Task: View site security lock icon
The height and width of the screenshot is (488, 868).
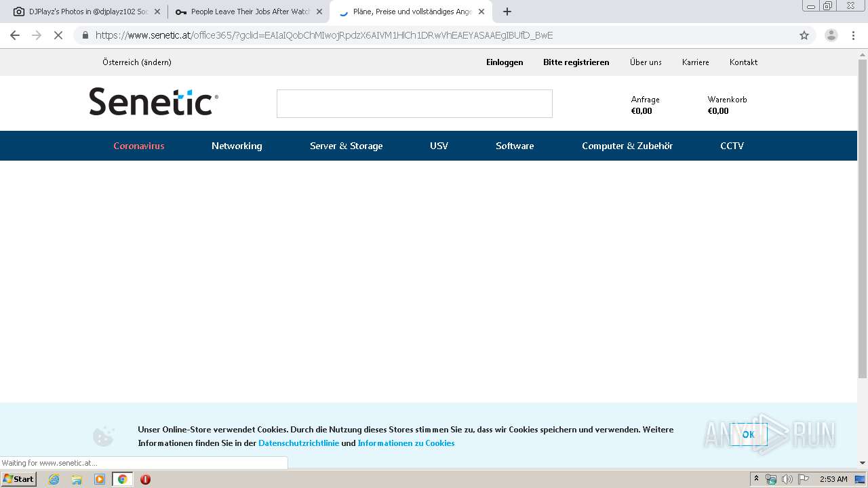Action: coord(85,35)
